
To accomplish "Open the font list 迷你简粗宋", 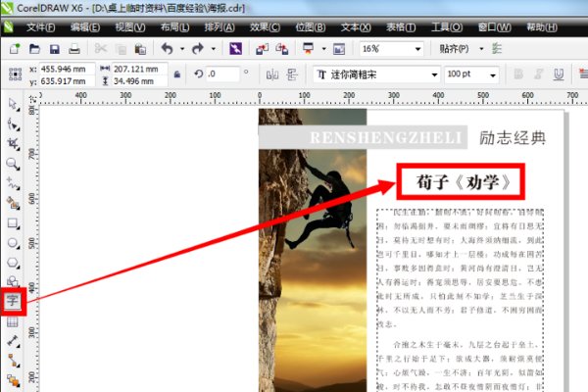I will [x=434, y=74].
